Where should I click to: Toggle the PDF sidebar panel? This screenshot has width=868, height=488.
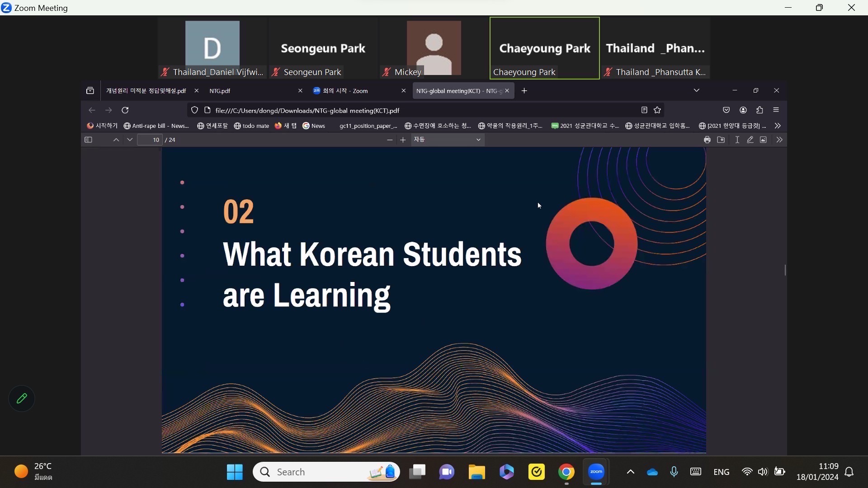(88, 140)
